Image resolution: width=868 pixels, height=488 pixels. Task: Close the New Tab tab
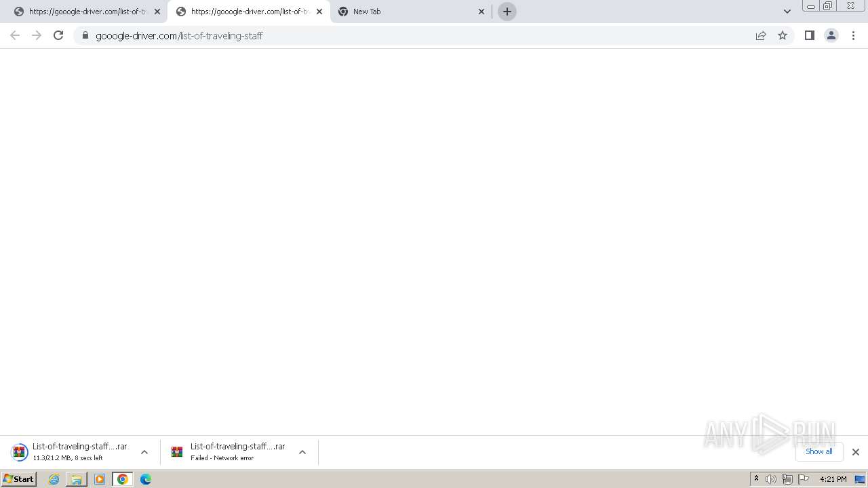point(481,12)
